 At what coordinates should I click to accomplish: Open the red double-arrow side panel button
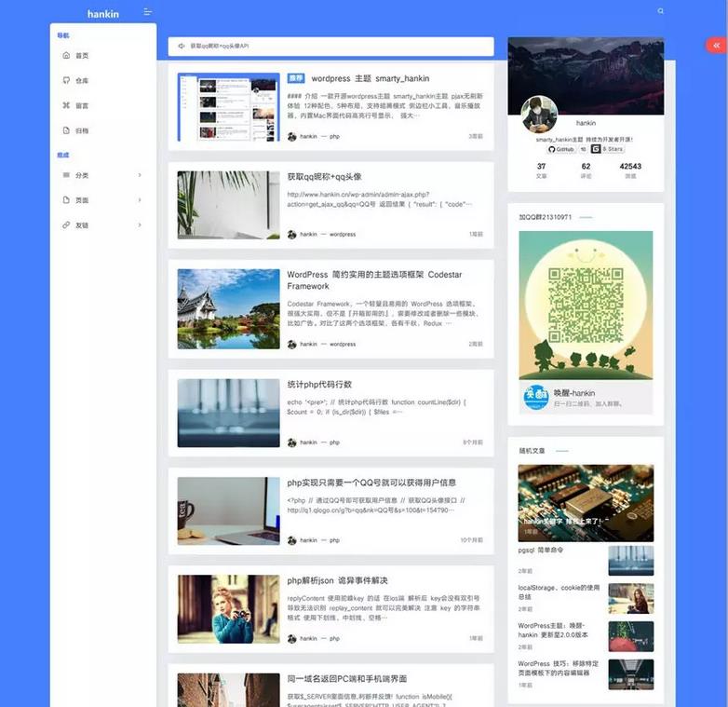pyautogui.click(x=715, y=45)
